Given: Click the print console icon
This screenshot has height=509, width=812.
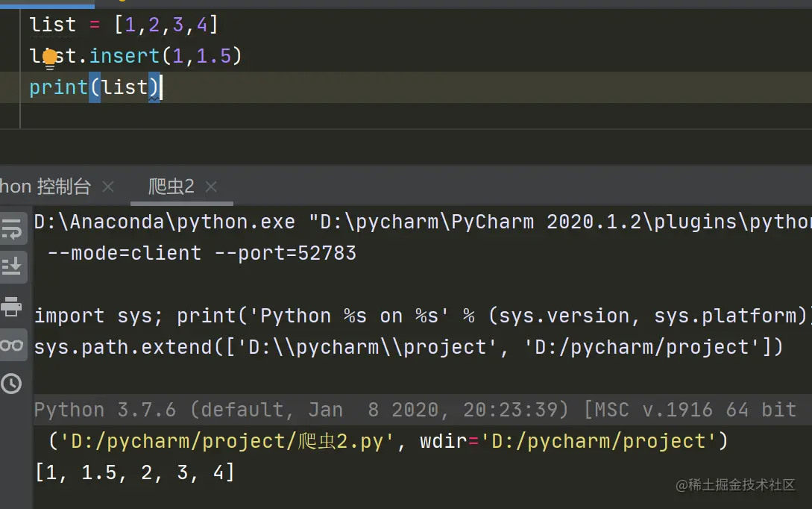Looking at the screenshot, I should point(11,306).
